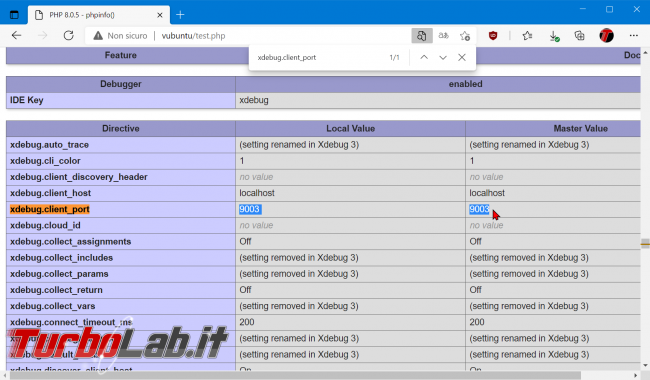Close the find on page bar
Image resolution: width=650 pixels, height=380 pixels.
click(462, 58)
